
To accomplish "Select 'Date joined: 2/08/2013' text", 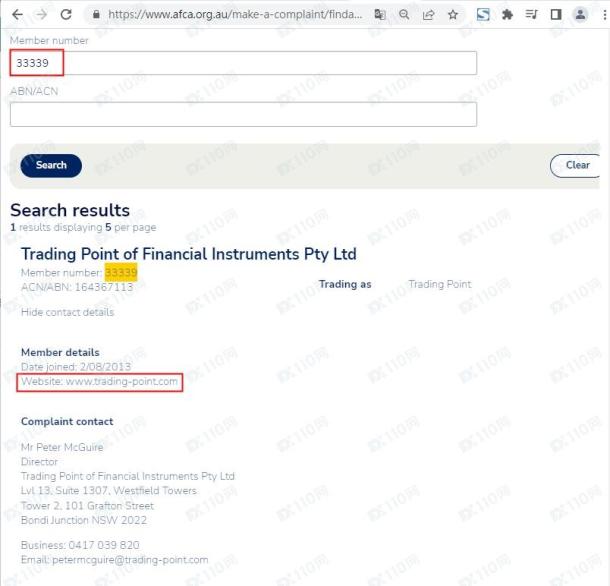I will pos(76,367).
